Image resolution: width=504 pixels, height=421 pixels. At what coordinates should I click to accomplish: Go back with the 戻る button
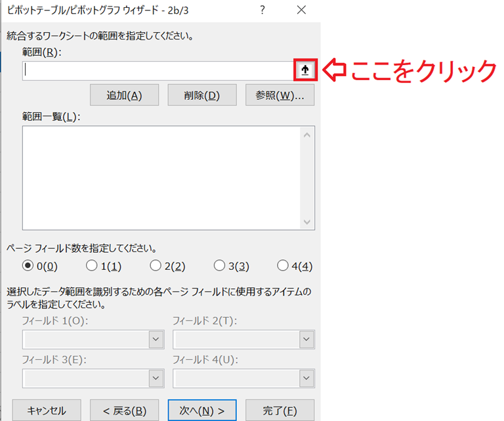pyautogui.click(x=124, y=410)
